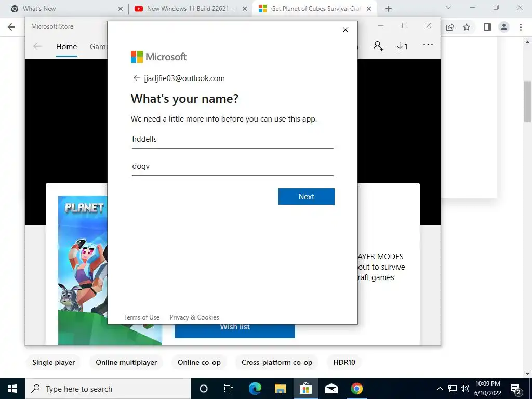Open the Terms of Use link
532x399 pixels.
pyautogui.click(x=141, y=317)
